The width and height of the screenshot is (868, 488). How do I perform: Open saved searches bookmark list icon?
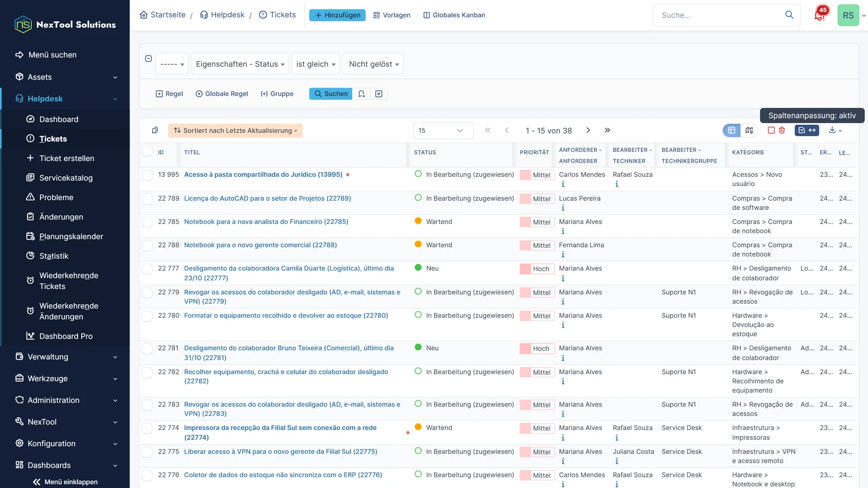(x=155, y=130)
